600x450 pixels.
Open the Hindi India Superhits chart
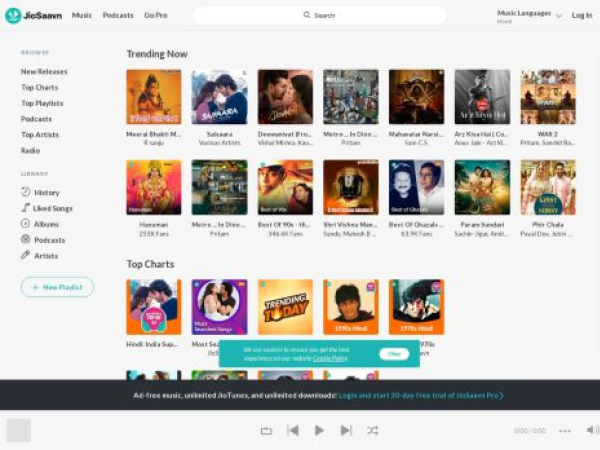point(154,307)
